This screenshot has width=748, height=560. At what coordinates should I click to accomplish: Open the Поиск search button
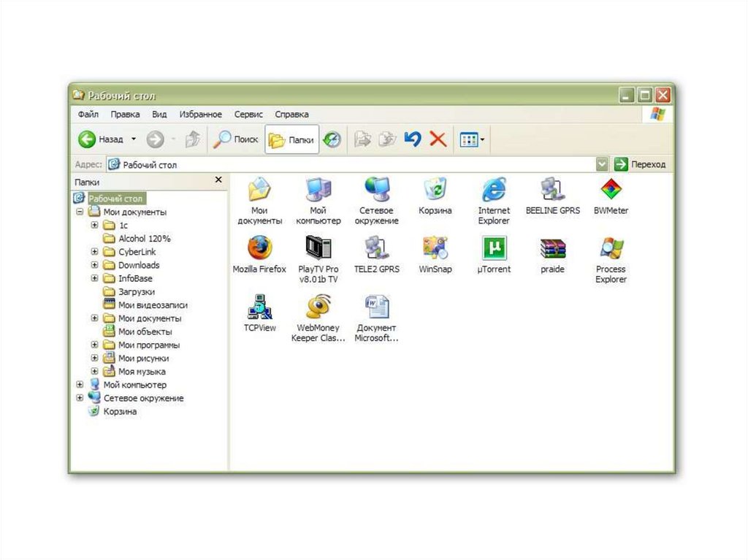pos(236,139)
